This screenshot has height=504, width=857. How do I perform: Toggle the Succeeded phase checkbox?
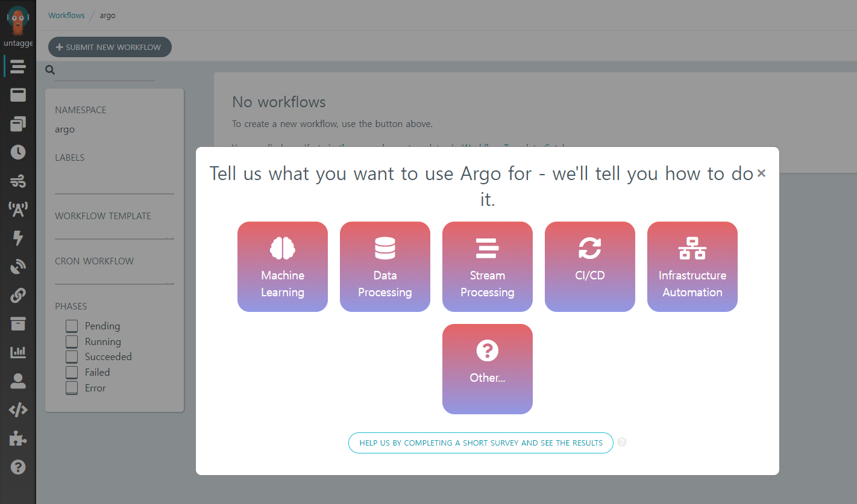[x=72, y=357]
